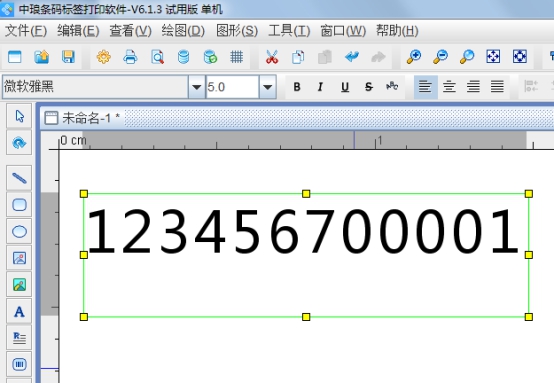
Task: Click the printer icon to print
Action: coord(130,57)
